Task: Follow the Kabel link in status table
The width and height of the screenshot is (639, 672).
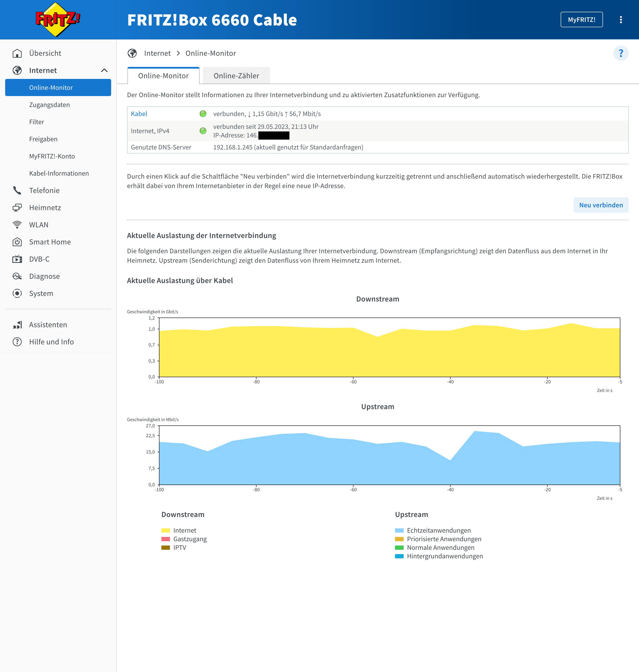Action: pos(139,114)
